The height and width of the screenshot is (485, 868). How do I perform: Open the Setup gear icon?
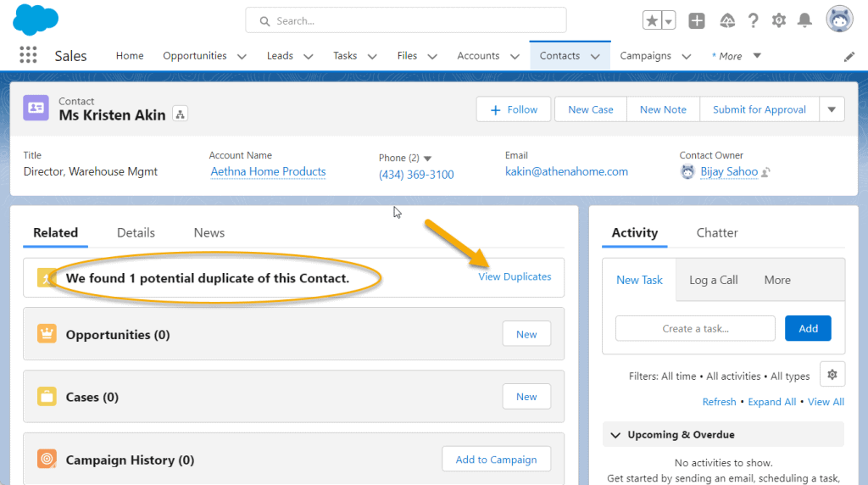(x=779, y=21)
